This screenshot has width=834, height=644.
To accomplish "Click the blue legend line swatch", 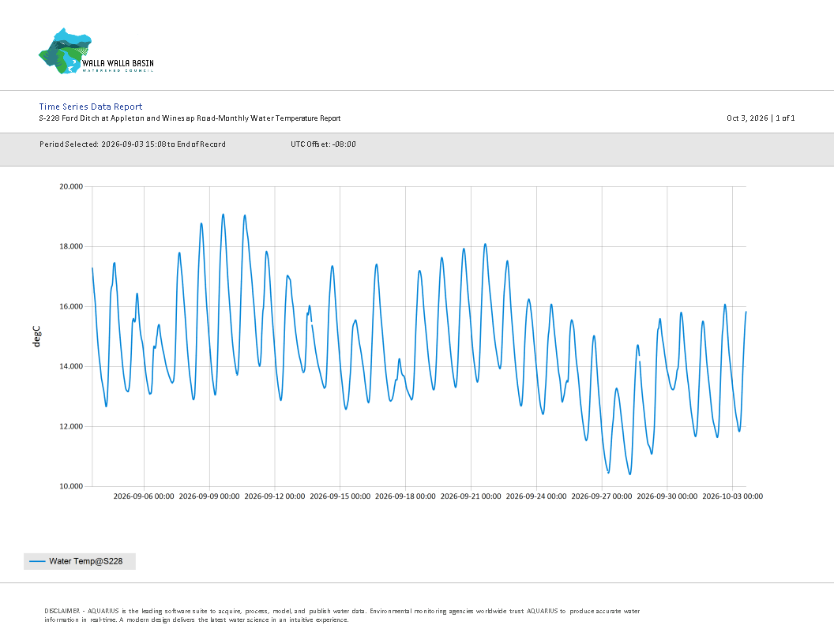I will click(37, 561).
